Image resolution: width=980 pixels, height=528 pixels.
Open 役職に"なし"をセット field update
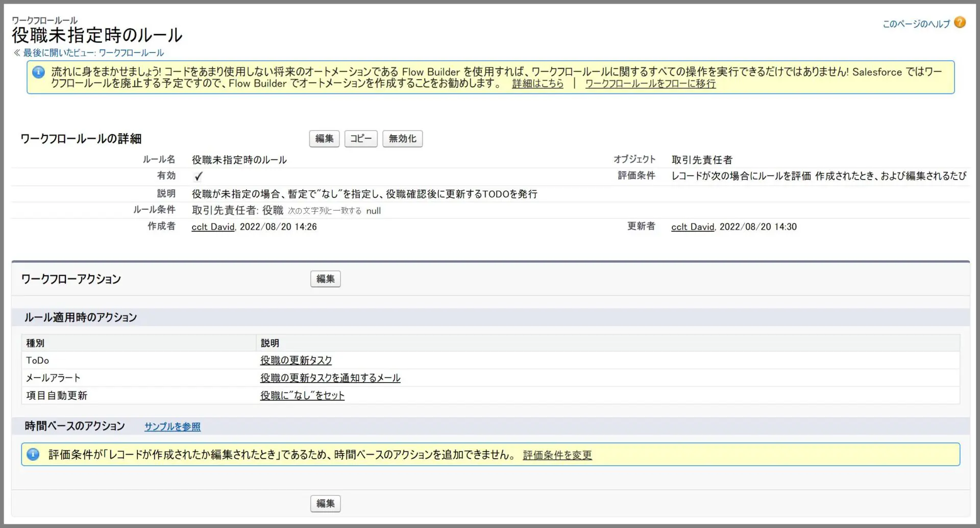302,396
